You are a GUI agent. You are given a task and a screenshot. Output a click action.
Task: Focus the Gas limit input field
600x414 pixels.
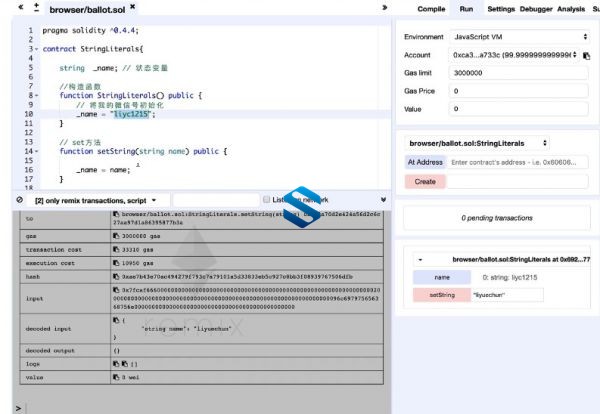pyautogui.click(x=518, y=73)
